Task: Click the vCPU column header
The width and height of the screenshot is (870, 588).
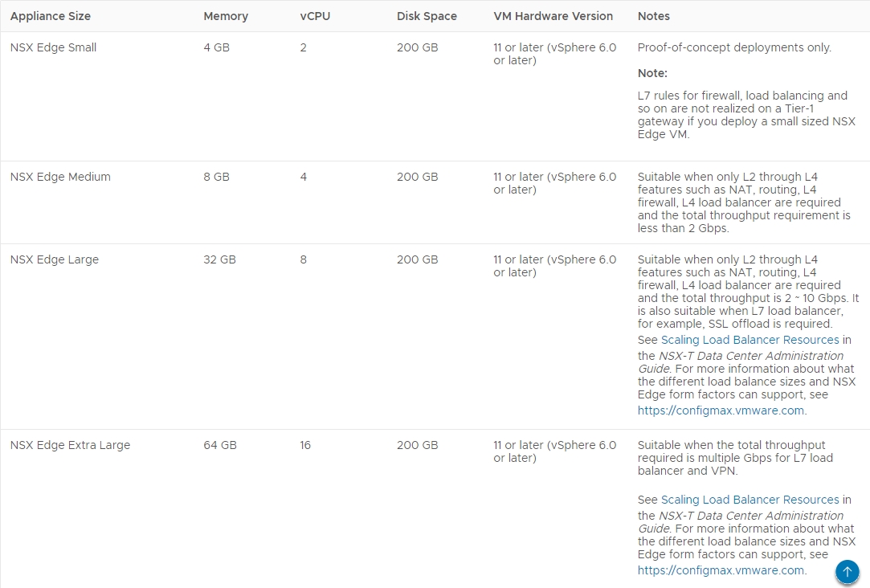Action: tap(313, 16)
